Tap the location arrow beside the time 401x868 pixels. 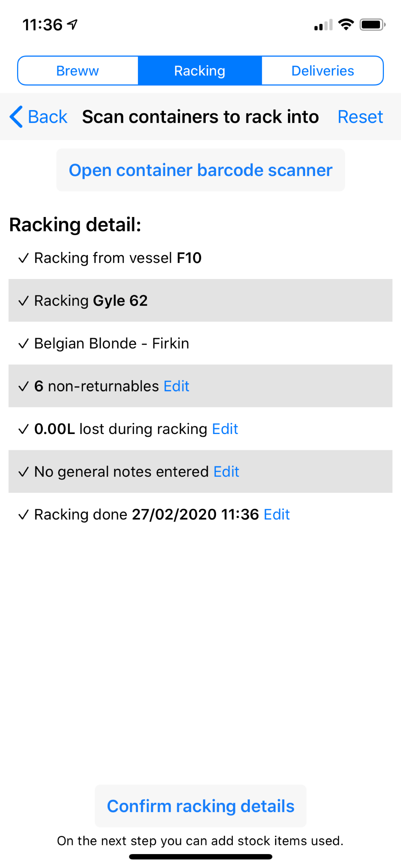tap(72, 24)
